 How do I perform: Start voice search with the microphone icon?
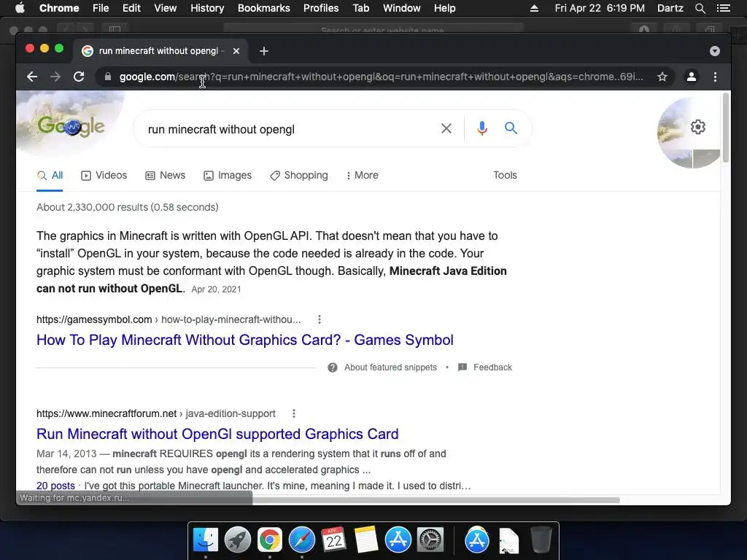482,128
